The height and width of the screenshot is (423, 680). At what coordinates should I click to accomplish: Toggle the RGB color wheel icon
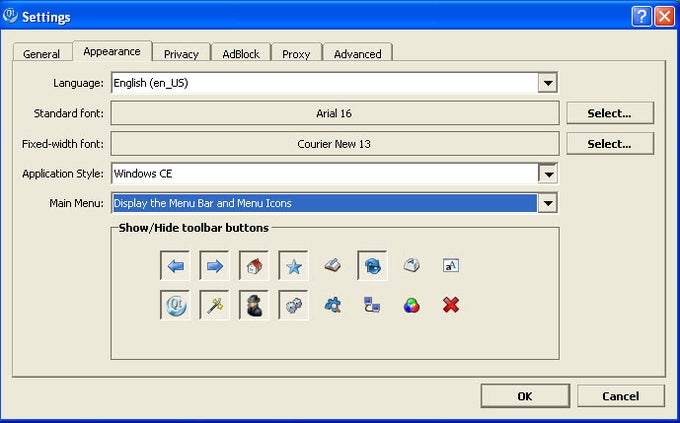[x=412, y=305]
